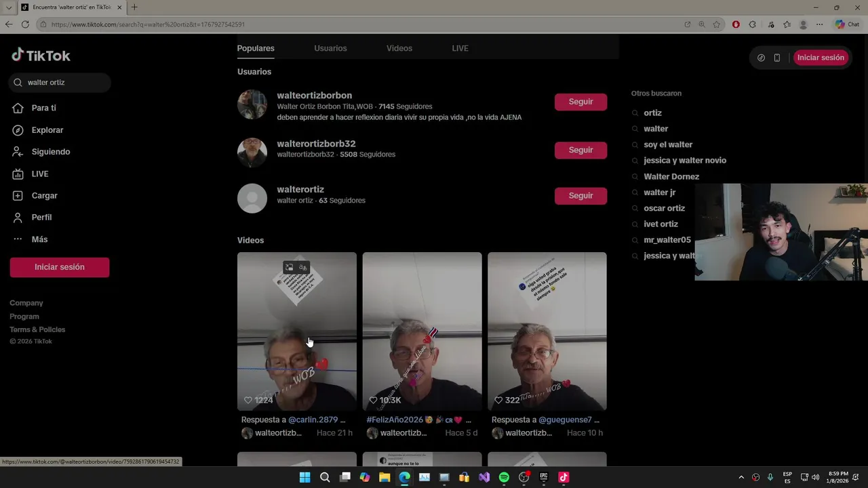Image resolution: width=868 pixels, height=488 pixels.
Task: Add page to favorites star icon
Action: pyautogui.click(x=717, y=24)
